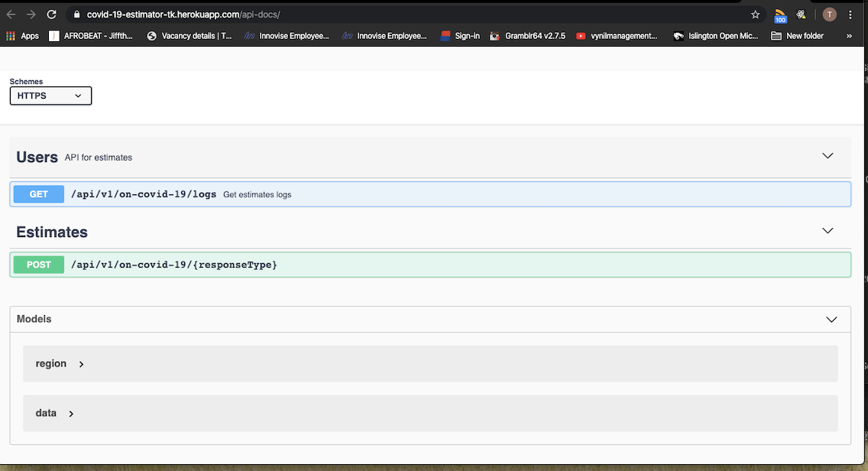Open the Sign-in bookmark
This screenshot has width=868, height=471.
click(460, 35)
